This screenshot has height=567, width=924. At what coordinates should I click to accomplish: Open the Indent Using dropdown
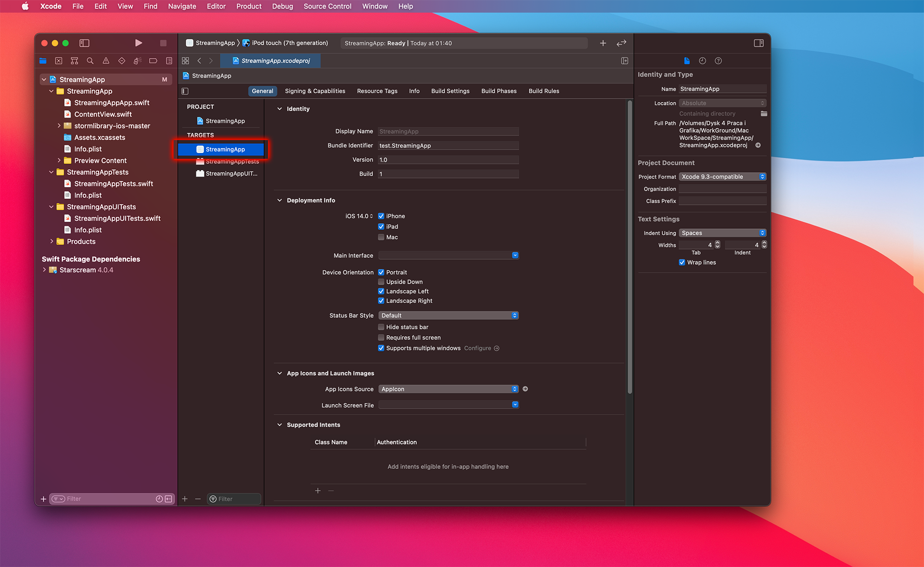722,233
